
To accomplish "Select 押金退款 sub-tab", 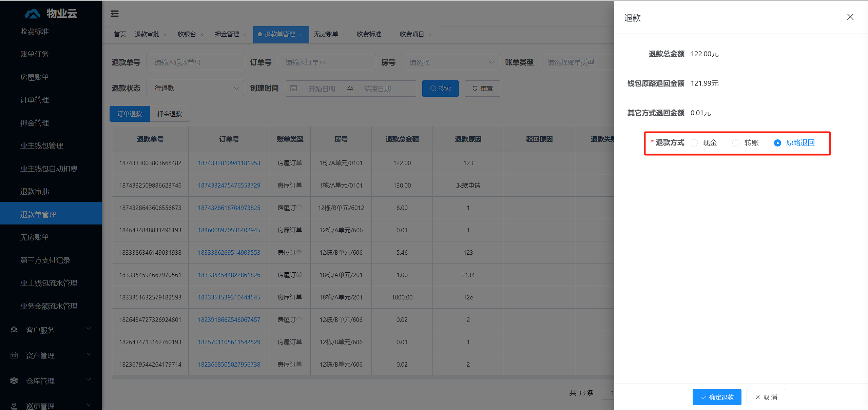I will pyautogui.click(x=170, y=114).
